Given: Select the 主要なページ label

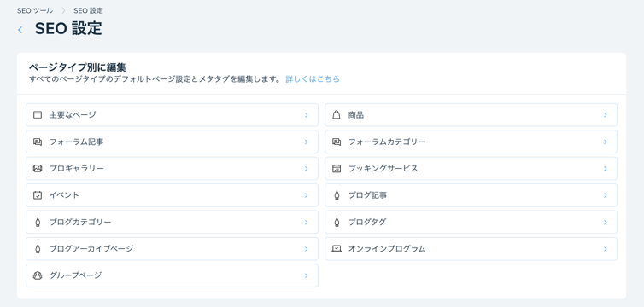Looking at the screenshot, I should click(73, 115).
